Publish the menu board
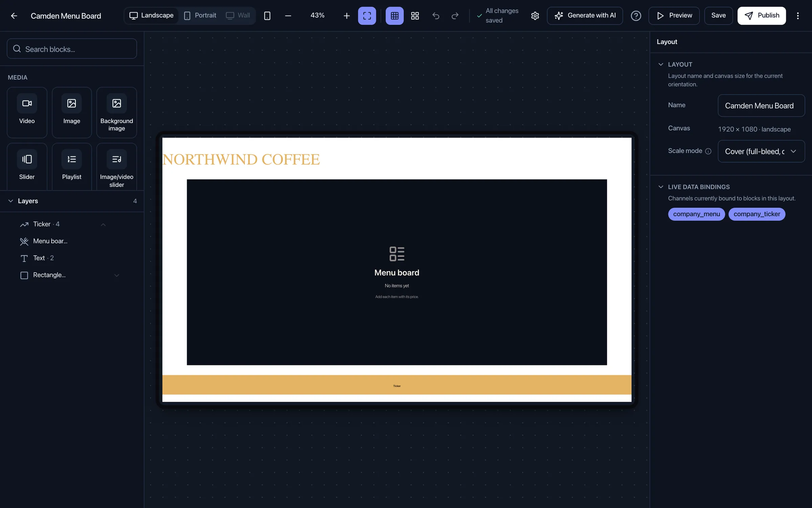The height and width of the screenshot is (508, 812). click(762, 16)
